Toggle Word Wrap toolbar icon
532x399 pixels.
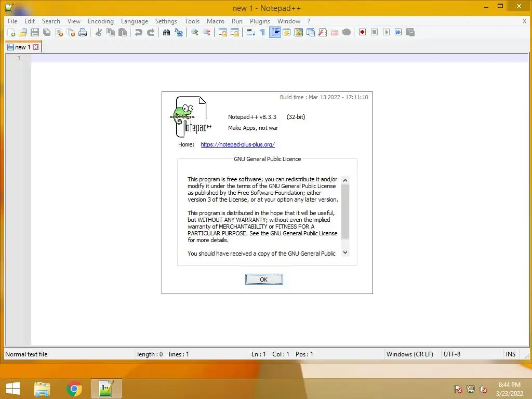click(x=251, y=33)
